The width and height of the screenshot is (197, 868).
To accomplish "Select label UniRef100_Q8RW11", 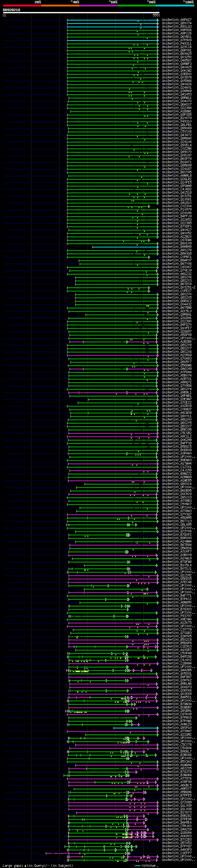I will point(177,98).
